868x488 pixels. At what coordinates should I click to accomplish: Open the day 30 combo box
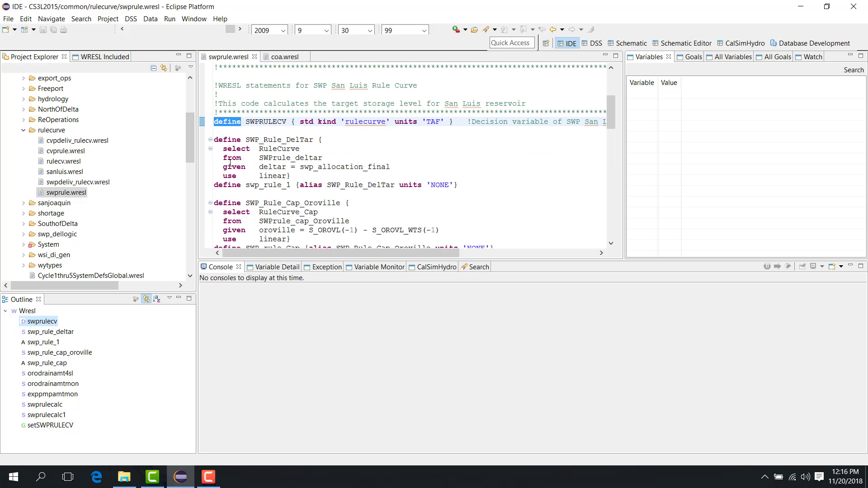point(356,30)
